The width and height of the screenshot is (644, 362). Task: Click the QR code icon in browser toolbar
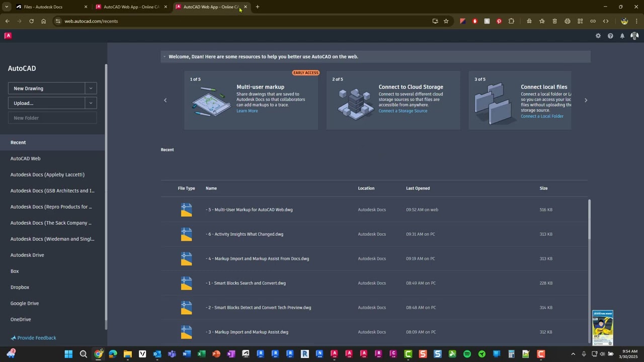[580, 21]
